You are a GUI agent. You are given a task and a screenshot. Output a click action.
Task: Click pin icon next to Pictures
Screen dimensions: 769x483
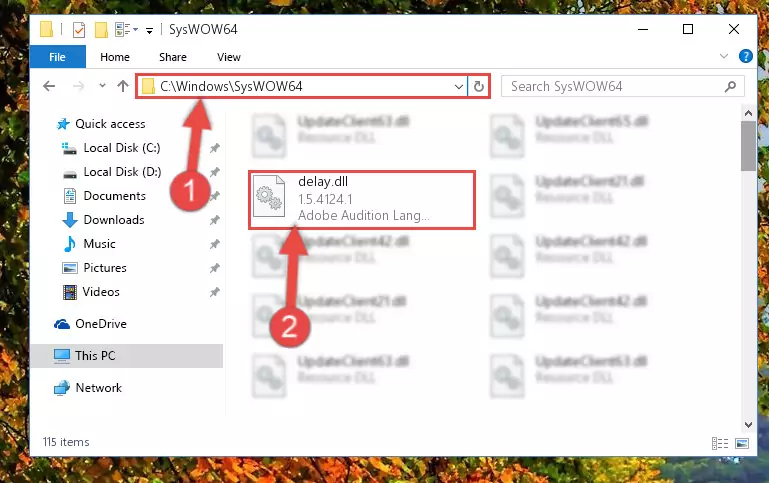point(215,268)
